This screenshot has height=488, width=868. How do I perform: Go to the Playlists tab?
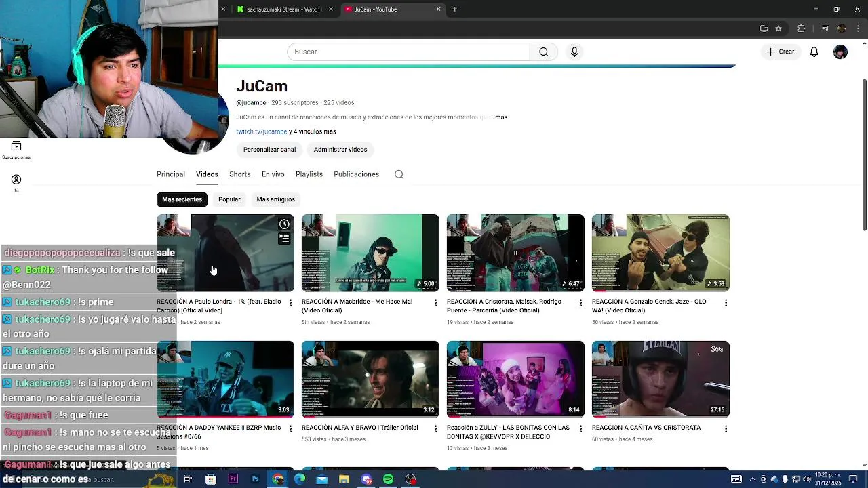point(309,174)
